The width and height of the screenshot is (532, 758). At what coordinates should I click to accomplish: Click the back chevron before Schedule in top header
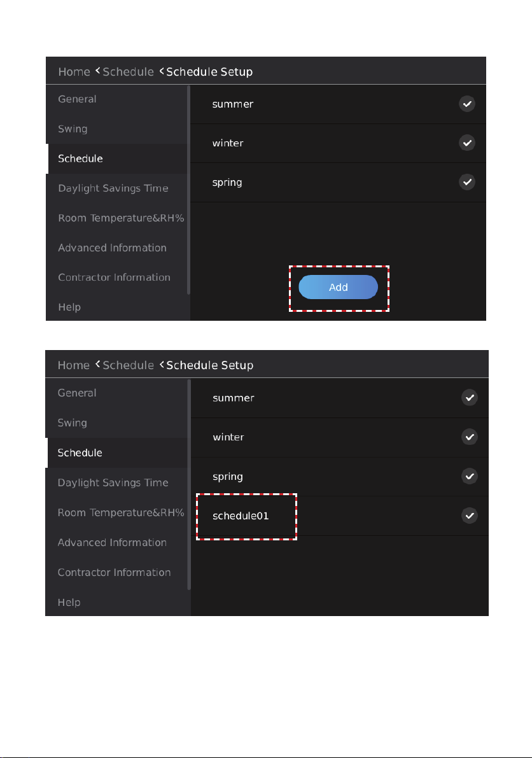(x=97, y=71)
